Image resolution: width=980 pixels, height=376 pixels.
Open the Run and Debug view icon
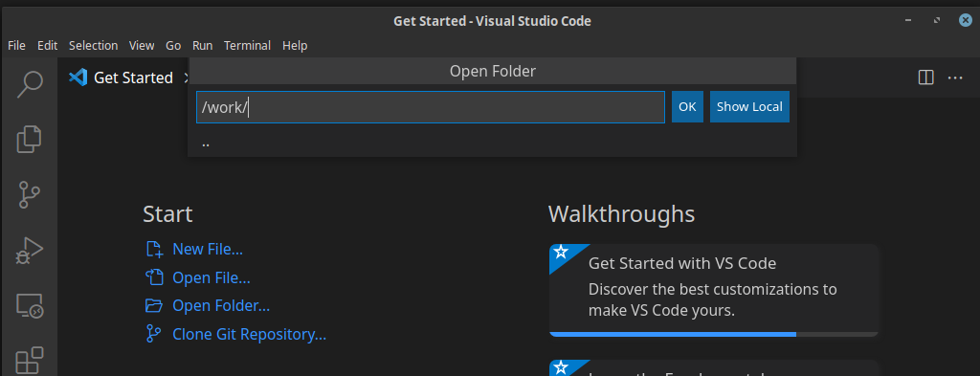[29, 251]
